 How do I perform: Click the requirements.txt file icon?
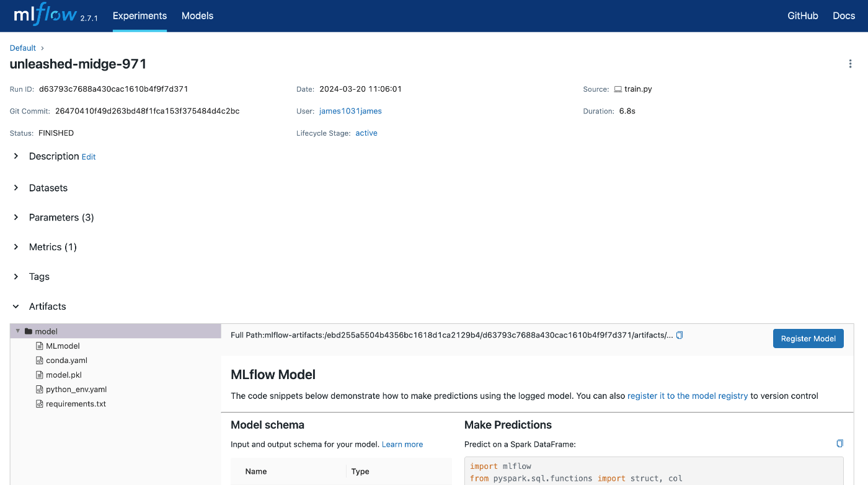point(40,404)
